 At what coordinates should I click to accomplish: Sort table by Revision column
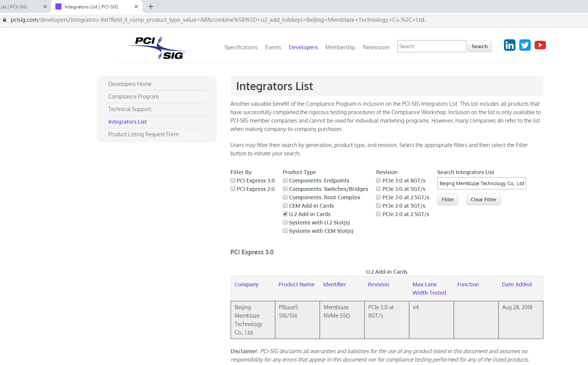pos(378,284)
